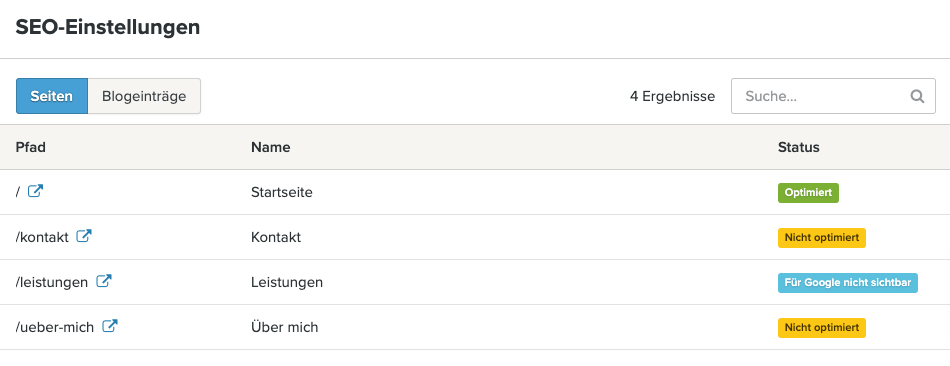Click the magnifying glass search icon
This screenshot has width=950, height=366.
click(917, 96)
